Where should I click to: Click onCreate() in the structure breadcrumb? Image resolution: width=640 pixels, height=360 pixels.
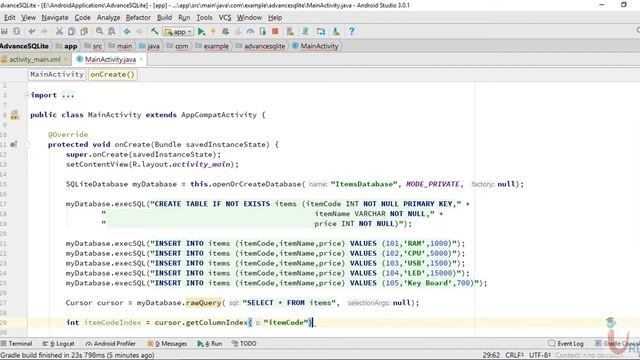[x=112, y=74]
